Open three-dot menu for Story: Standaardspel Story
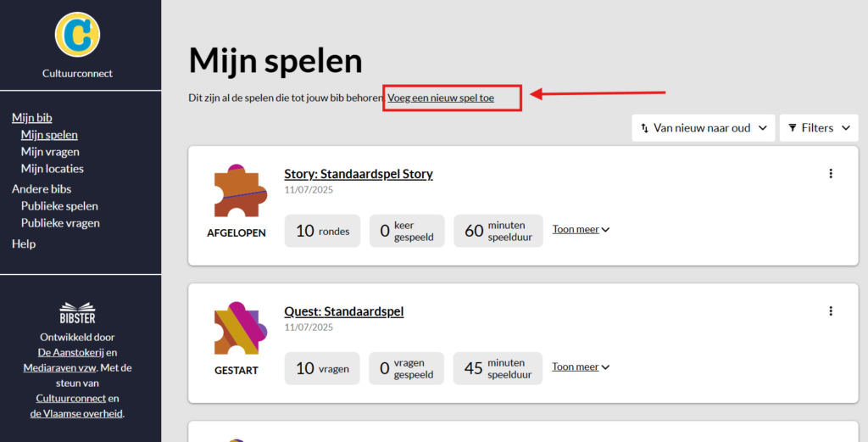This screenshot has height=442, width=868. pos(830,174)
